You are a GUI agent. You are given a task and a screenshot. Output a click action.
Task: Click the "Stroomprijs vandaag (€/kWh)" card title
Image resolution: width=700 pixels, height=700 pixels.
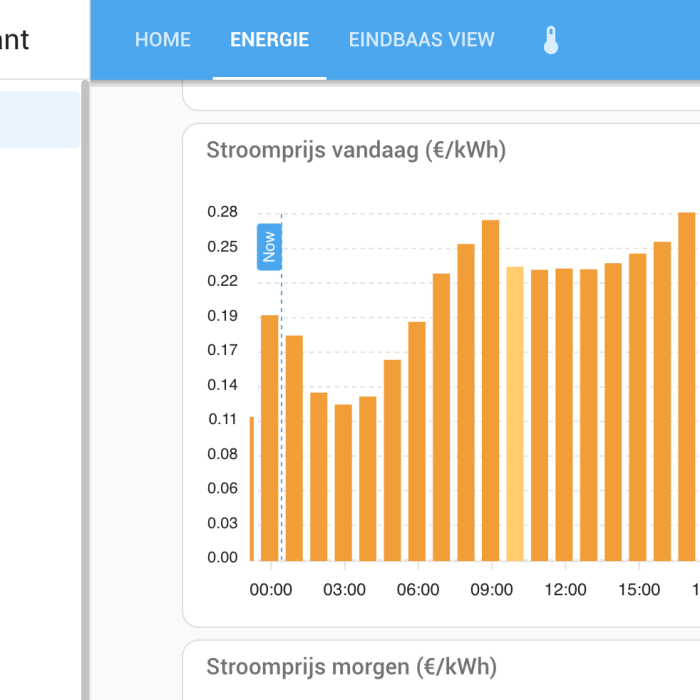356,150
